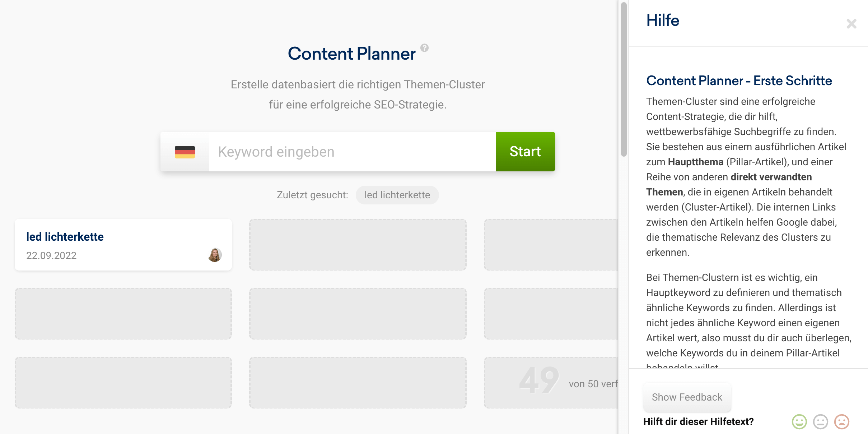The image size is (868, 434).
Task: Click the Content Planner page heading
Action: point(351,54)
